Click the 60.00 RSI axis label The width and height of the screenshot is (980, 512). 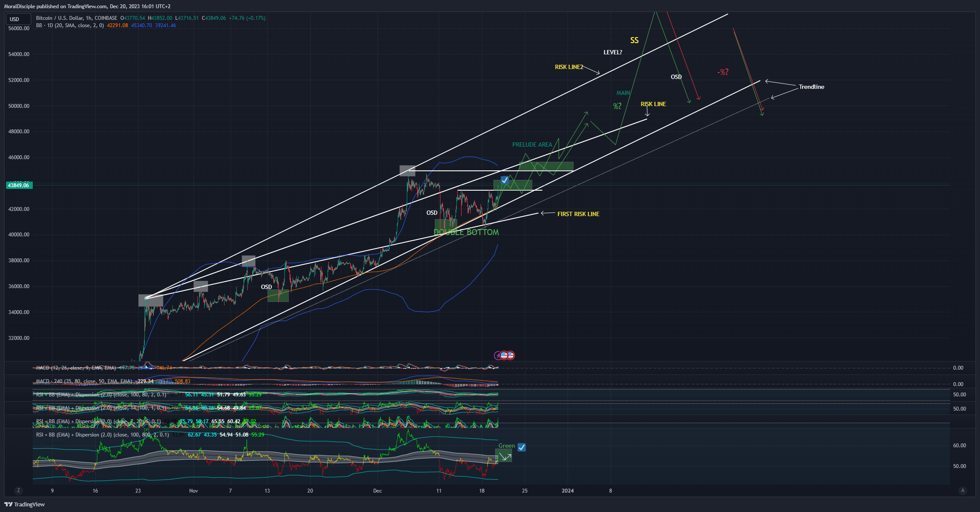(x=960, y=446)
